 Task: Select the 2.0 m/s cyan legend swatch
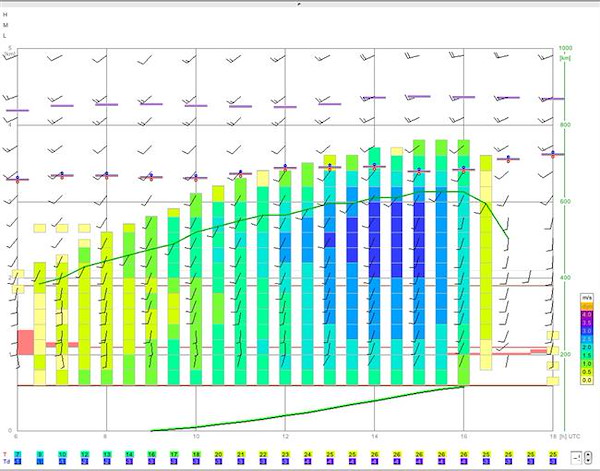click(x=587, y=347)
